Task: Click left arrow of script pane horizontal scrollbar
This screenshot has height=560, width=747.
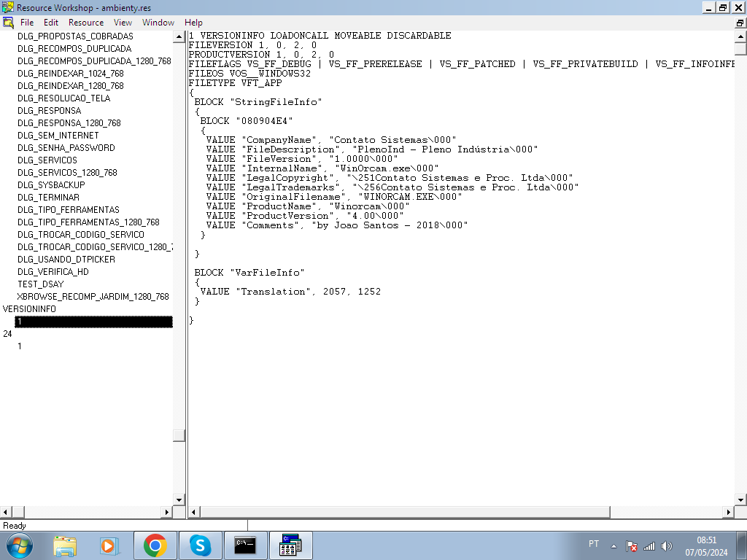Action: (x=193, y=513)
